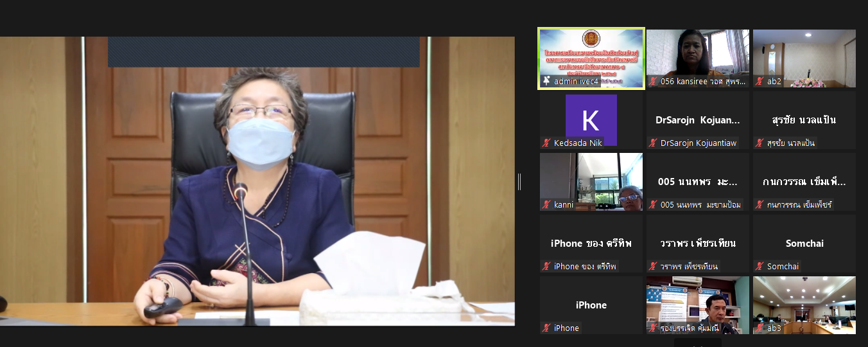Click muted mic icon beside Somchai

tap(759, 266)
